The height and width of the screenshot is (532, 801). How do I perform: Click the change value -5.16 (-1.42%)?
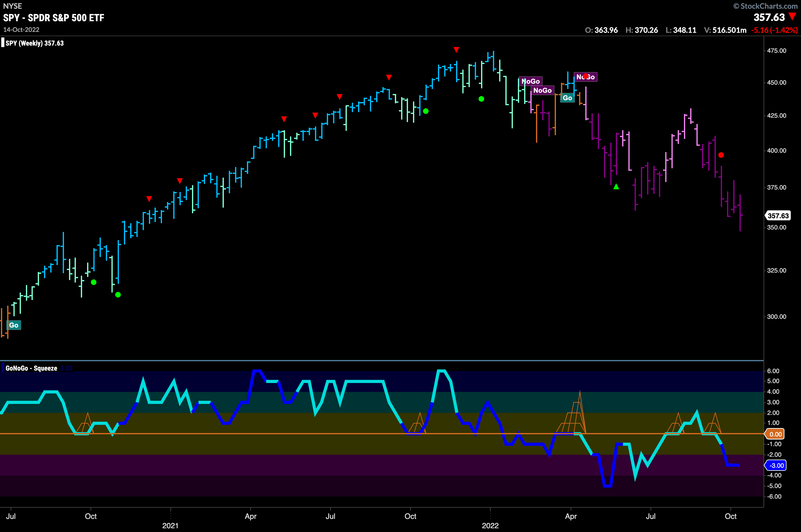[774, 30]
